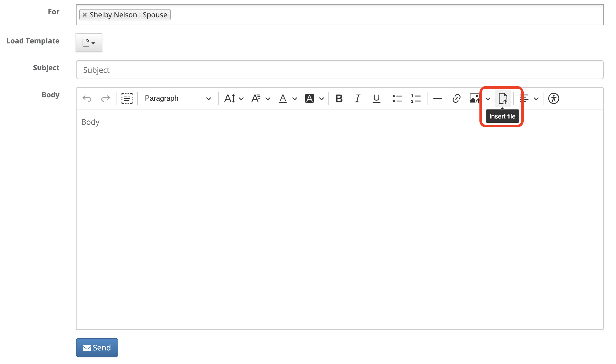Click into the Subject field
This screenshot has height=364, width=616.
point(339,70)
